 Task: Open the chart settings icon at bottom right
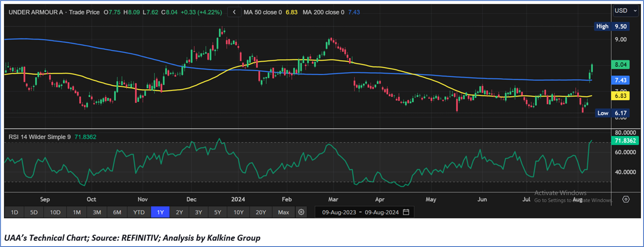[626, 199]
